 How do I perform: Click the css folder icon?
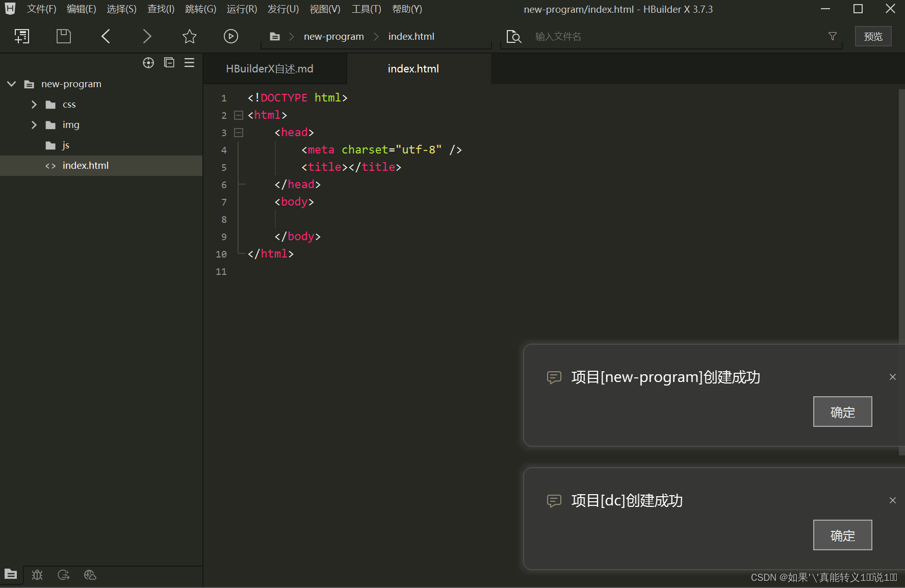tap(50, 105)
